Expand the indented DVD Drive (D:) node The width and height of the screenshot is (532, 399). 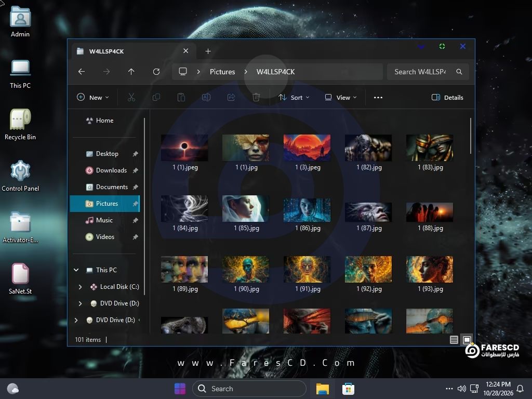coord(80,303)
